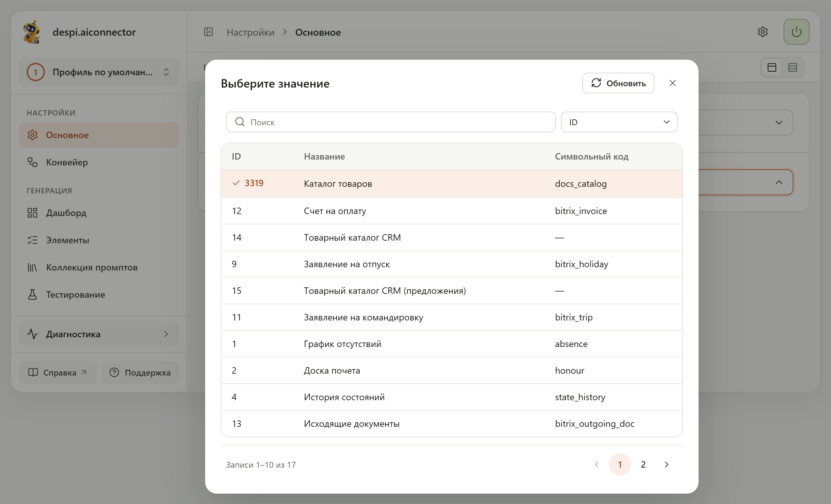
Task: Open Тестирование page
Action: 98,294
